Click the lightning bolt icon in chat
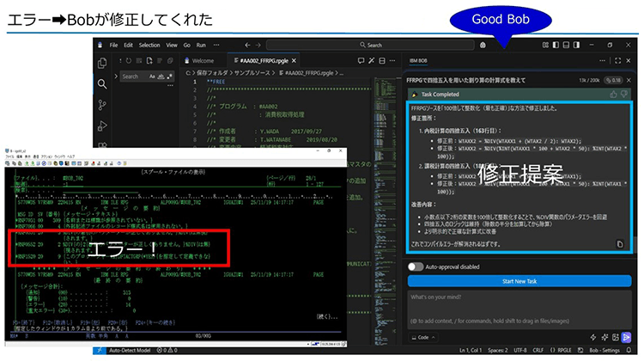644x361 pixels. (593, 338)
